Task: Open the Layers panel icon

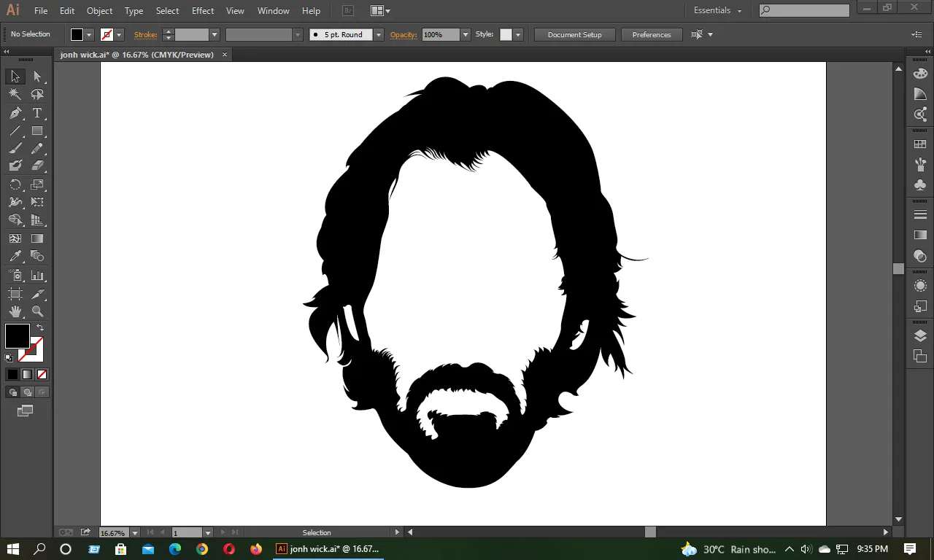Action: pos(920,336)
